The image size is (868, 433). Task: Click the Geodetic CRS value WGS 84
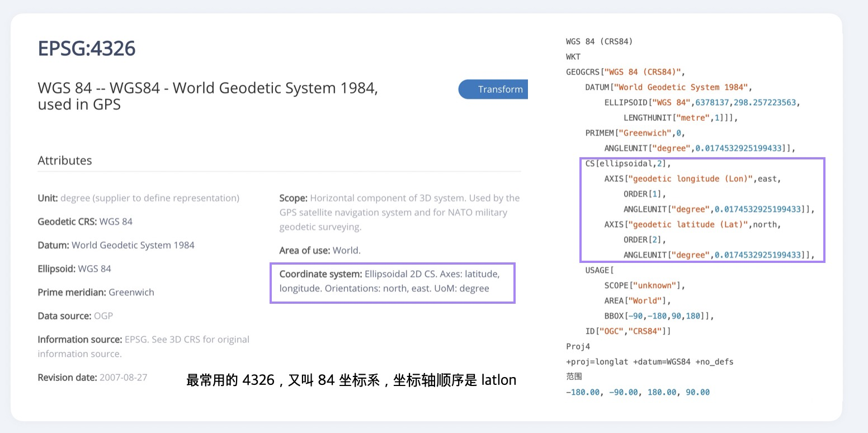(116, 222)
